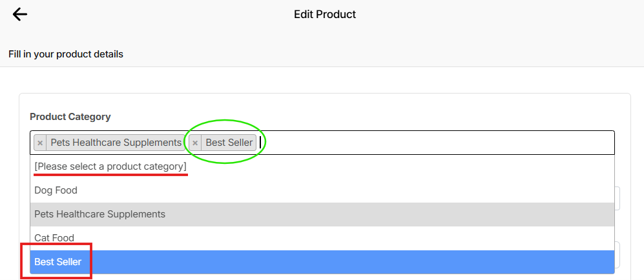Pick Pets Healthcare Supplements in the dropdown list
The width and height of the screenshot is (644, 280).
click(x=100, y=214)
